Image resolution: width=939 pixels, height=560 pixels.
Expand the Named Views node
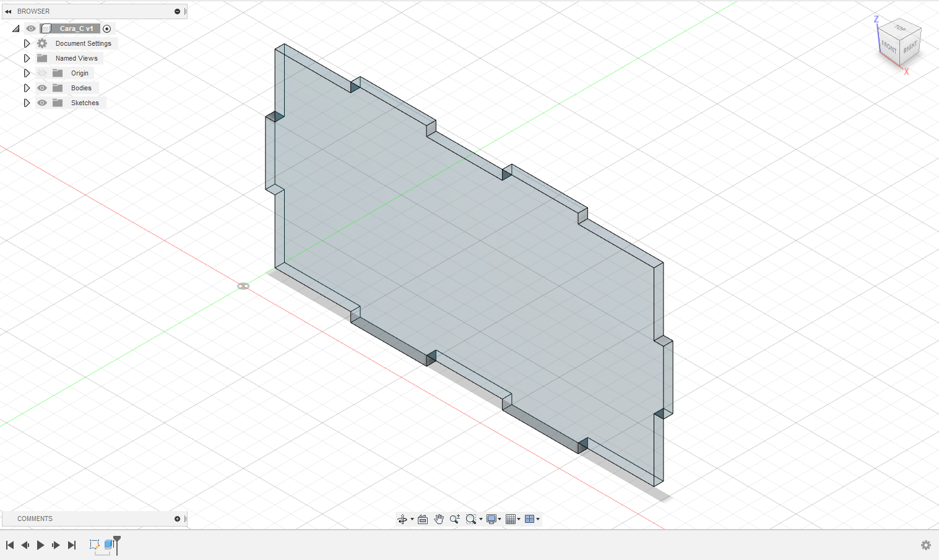point(27,58)
